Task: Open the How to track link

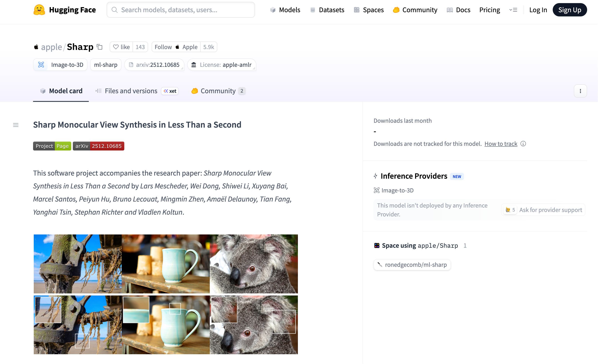Action: pyautogui.click(x=501, y=144)
